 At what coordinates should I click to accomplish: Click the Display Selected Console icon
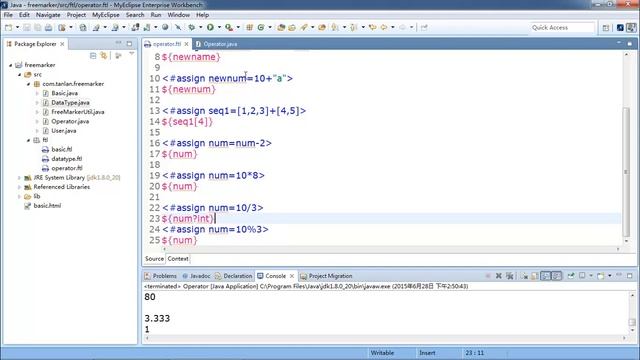click(582, 276)
